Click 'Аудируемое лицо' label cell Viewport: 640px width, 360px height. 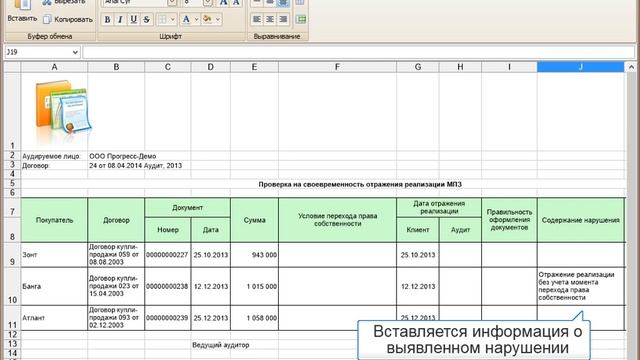pos(51,156)
